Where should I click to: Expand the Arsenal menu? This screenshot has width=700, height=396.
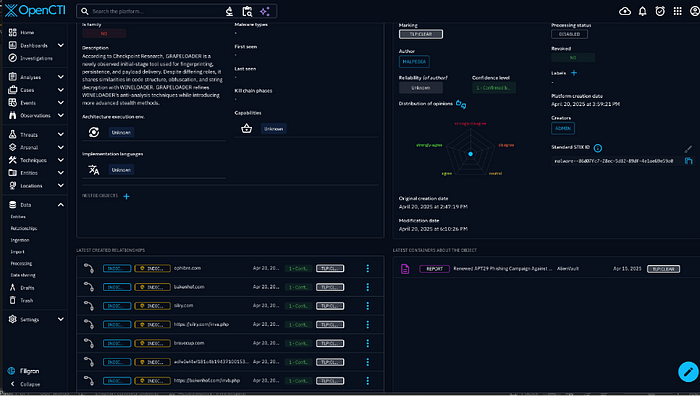[60, 147]
